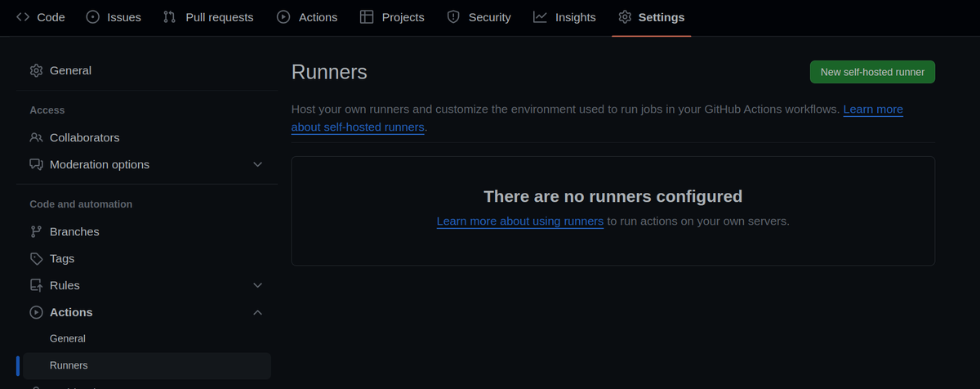Open Tags settings page

pyautogui.click(x=147, y=258)
